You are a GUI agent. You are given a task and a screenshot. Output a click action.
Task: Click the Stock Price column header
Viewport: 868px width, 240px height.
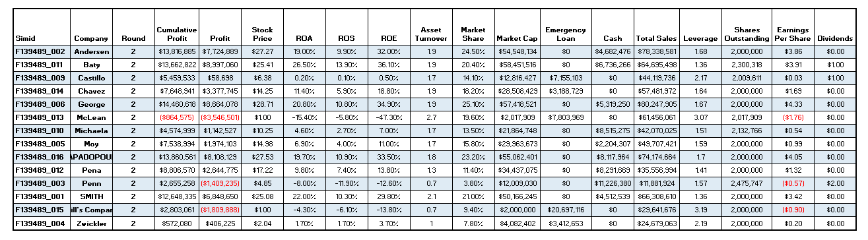point(262,34)
